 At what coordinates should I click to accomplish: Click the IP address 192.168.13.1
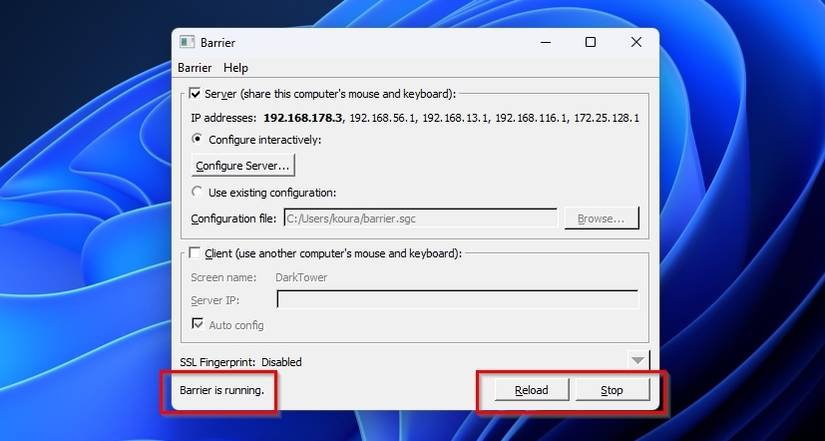(456, 118)
